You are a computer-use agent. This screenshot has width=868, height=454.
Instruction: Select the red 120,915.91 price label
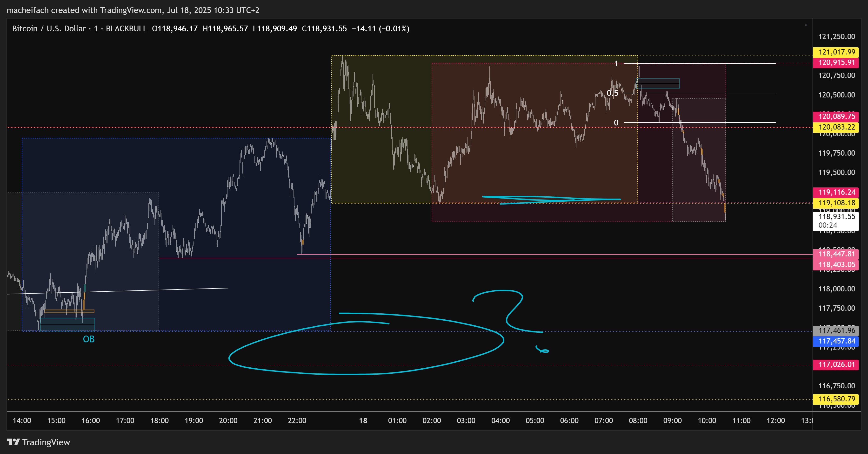click(836, 62)
